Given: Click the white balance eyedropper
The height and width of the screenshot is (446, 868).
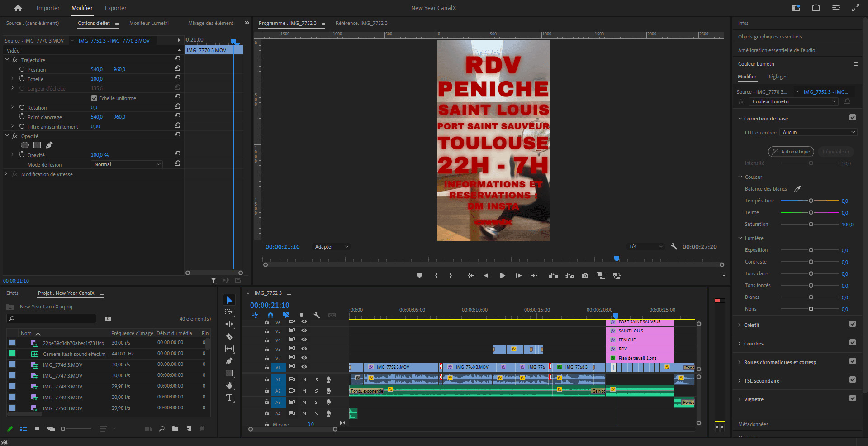Looking at the screenshot, I should (798, 189).
